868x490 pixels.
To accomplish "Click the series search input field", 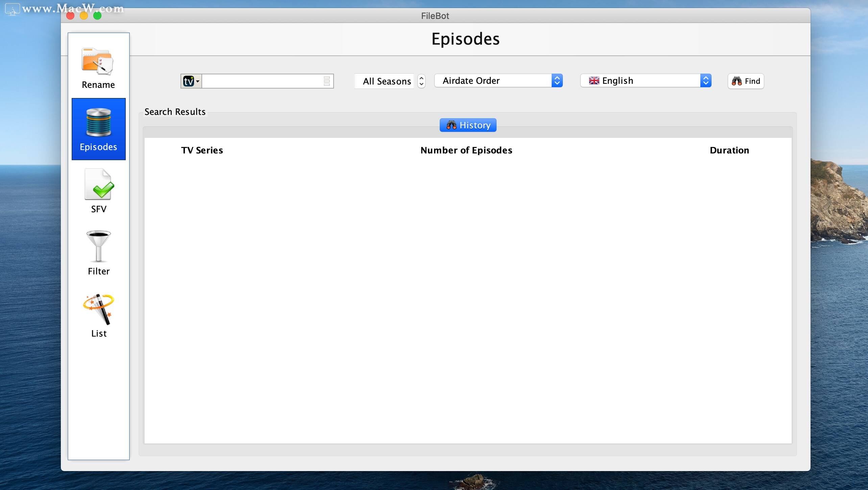I will pos(262,81).
